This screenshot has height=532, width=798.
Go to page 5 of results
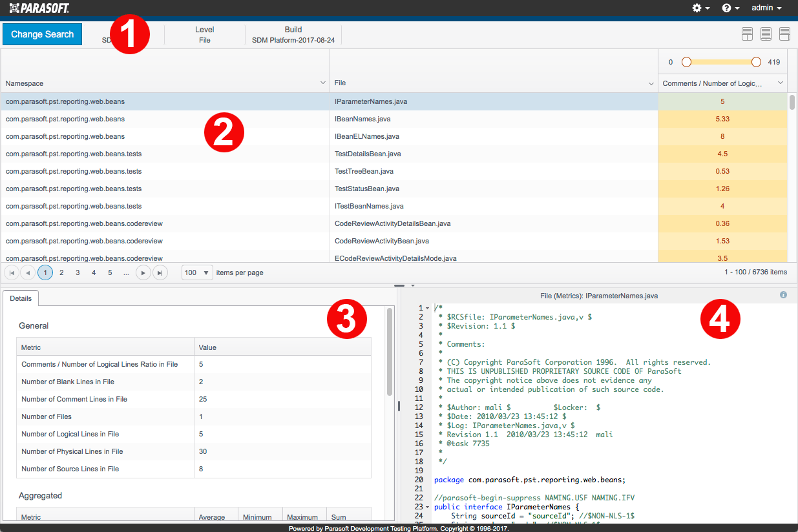click(110, 272)
